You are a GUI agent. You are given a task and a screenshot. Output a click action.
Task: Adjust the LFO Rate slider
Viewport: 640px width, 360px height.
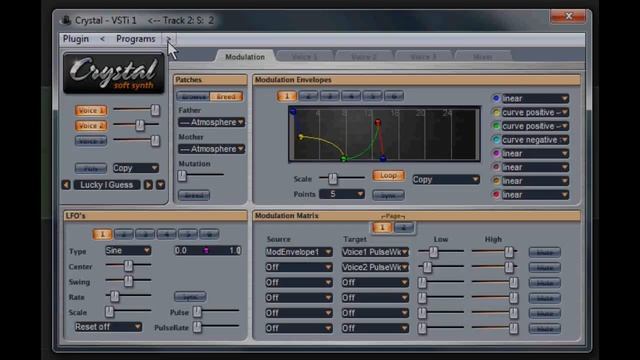click(x=115, y=296)
